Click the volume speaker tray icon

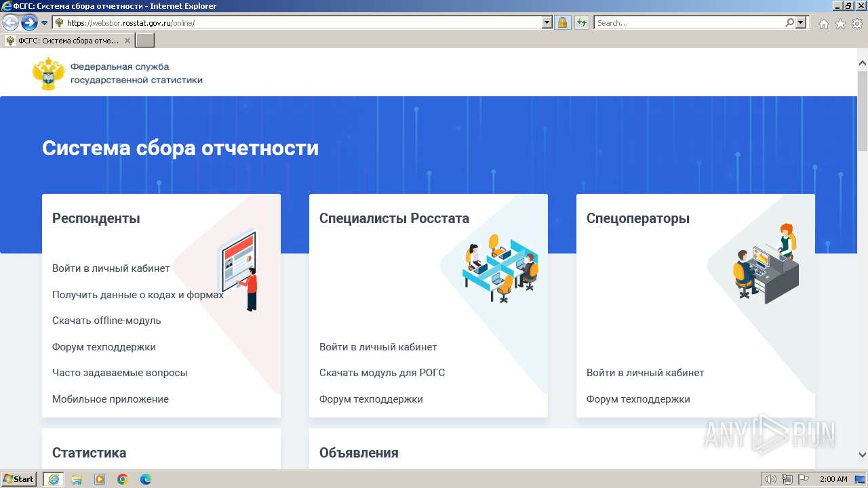pos(770,479)
